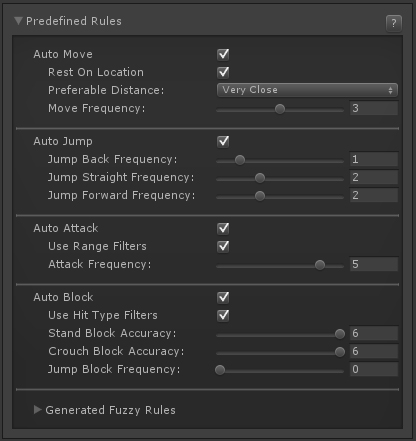Expand Generated Fuzzy Rules
416x441 pixels.
click(x=37, y=410)
